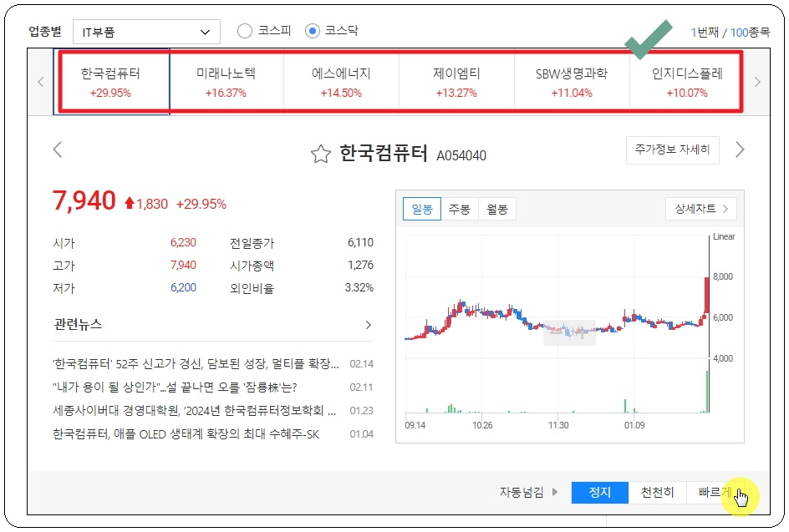Select the 미래나노텍 stock card
Viewport: 789px width, 532px height.
coord(226,82)
